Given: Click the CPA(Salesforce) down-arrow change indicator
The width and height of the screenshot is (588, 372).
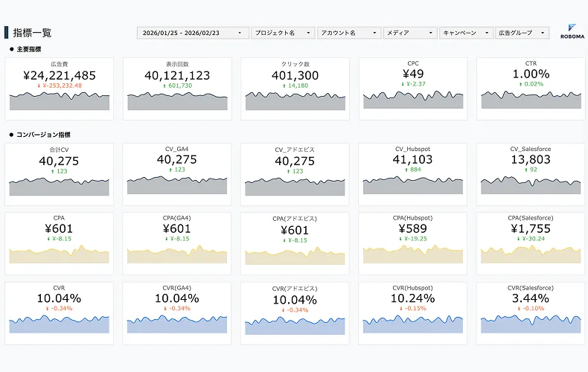Looking at the screenshot, I should point(517,239).
